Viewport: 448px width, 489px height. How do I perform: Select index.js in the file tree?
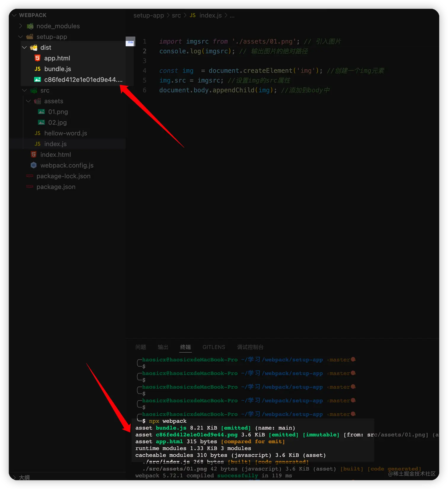tap(55, 144)
